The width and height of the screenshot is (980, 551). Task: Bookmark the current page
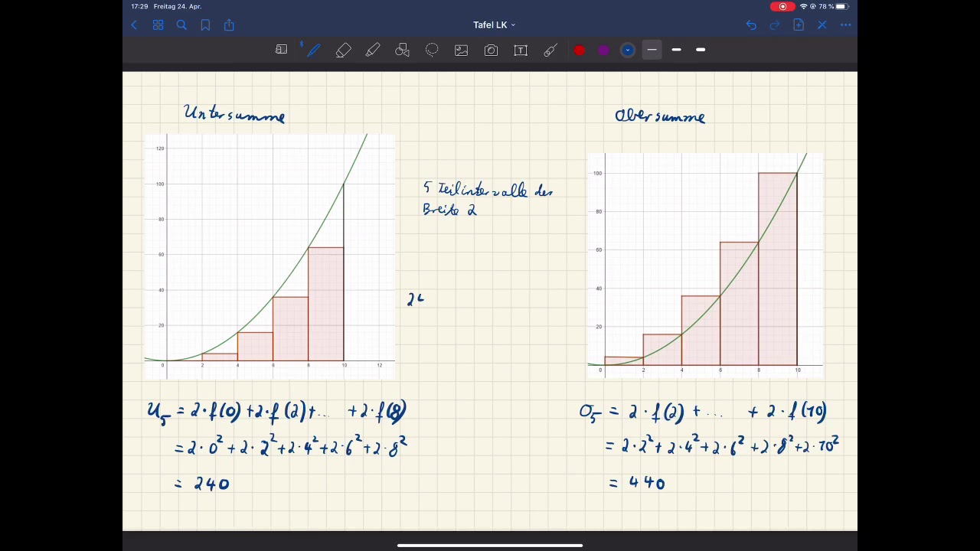point(205,25)
